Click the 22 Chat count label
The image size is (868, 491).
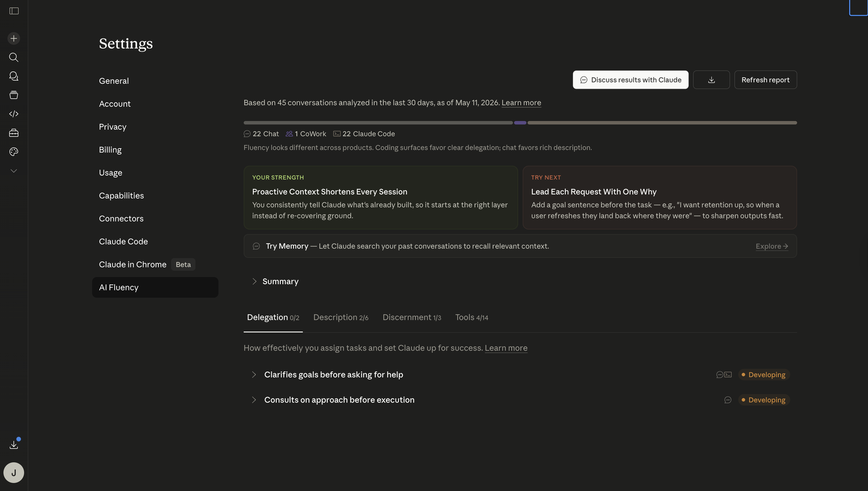(261, 134)
